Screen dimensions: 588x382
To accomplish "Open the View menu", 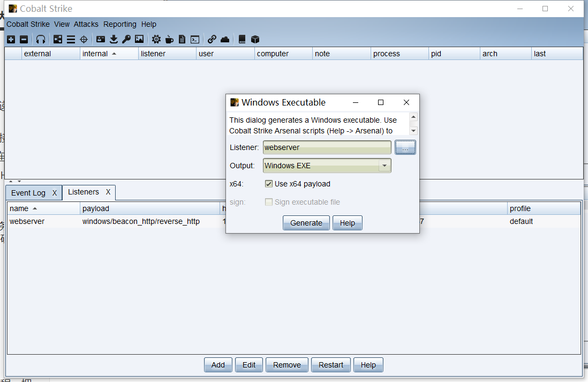I will click(62, 24).
